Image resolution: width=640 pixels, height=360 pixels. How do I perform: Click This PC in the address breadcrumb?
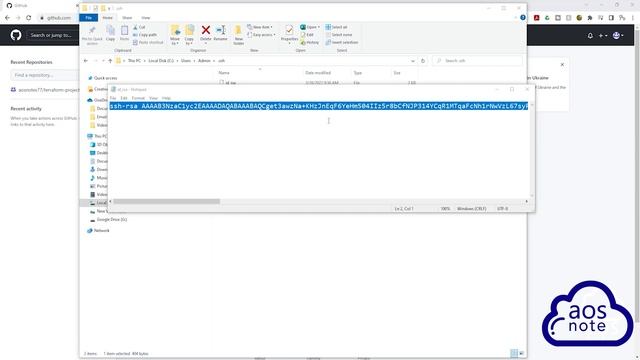tap(134, 61)
